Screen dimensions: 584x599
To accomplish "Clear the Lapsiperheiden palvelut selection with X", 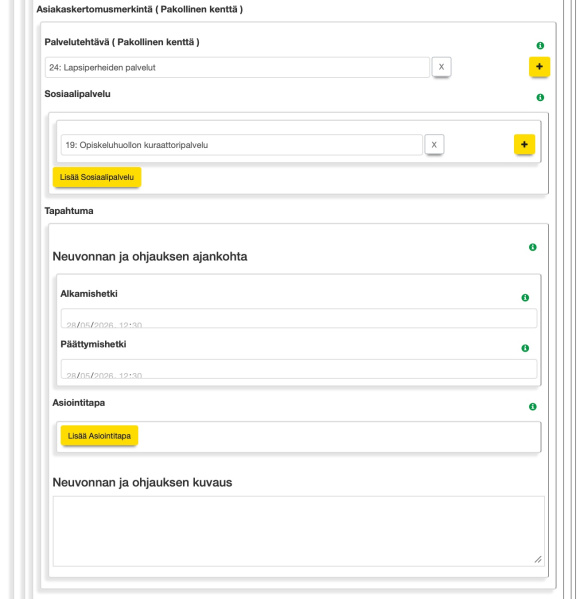I will click(442, 67).
